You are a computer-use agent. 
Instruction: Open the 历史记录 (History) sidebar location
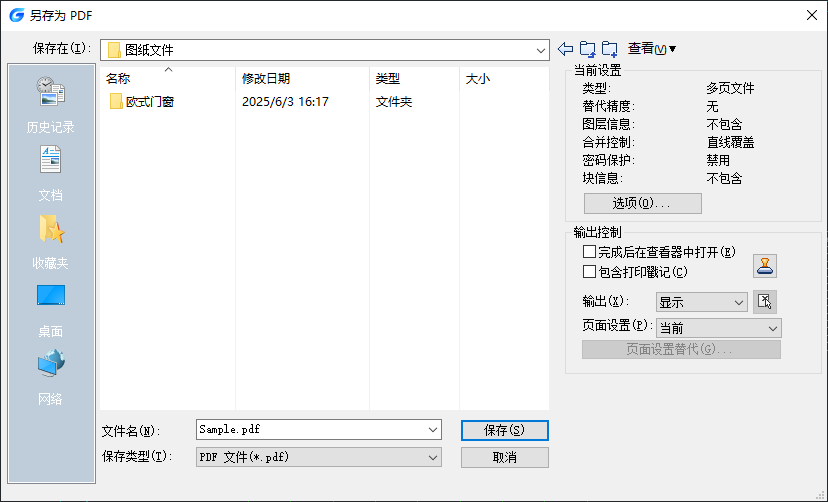click(51, 104)
